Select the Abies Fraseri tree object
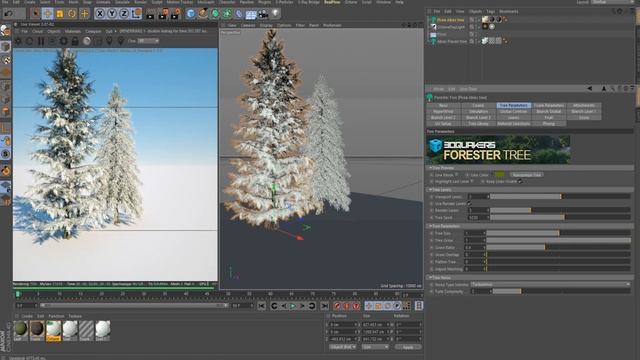This screenshot has width=640, height=360. coord(452,41)
